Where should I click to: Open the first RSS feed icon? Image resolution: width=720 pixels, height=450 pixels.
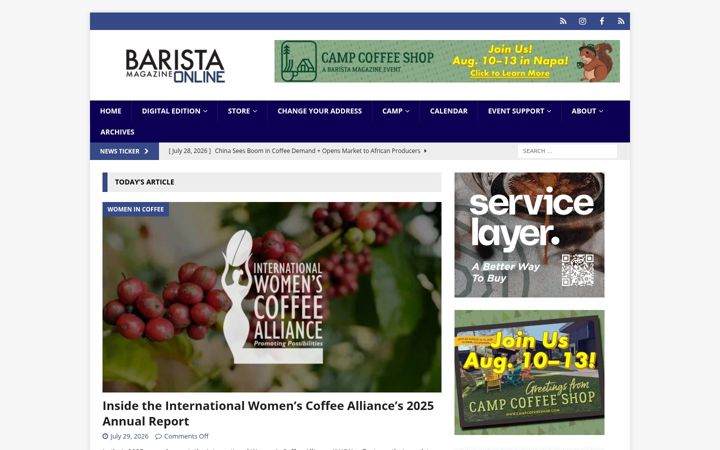click(x=563, y=21)
